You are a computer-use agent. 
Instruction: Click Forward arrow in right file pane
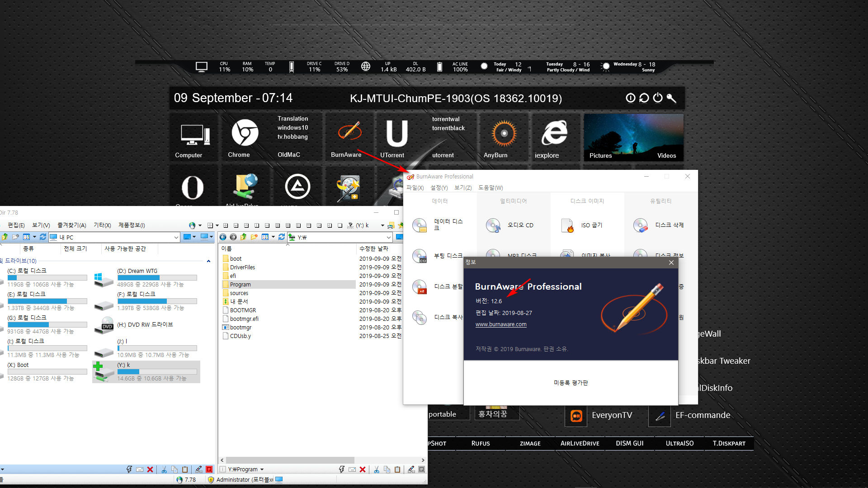click(233, 237)
